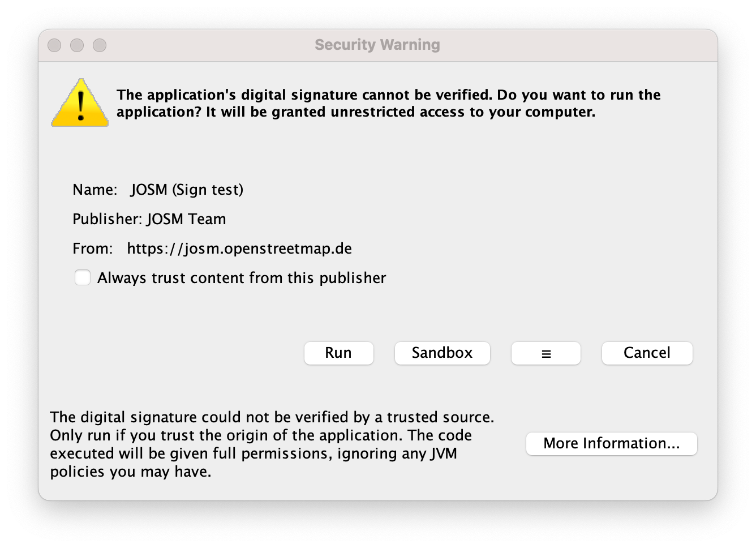Minimize the dialog using the middle title bar button
The height and width of the screenshot is (548, 756).
(x=77, y=45)
